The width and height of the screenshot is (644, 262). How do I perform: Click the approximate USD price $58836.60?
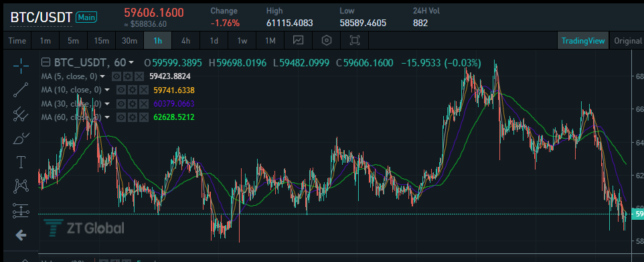click(145, 24)
